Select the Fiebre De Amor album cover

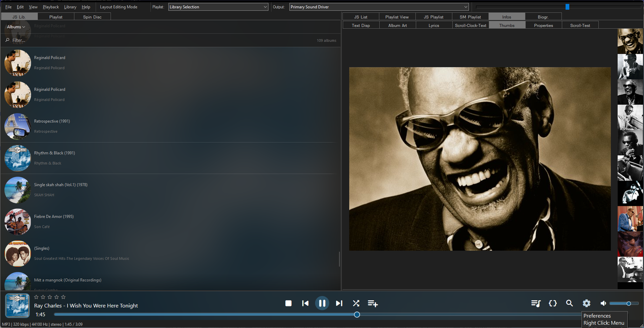click(18, 221)
